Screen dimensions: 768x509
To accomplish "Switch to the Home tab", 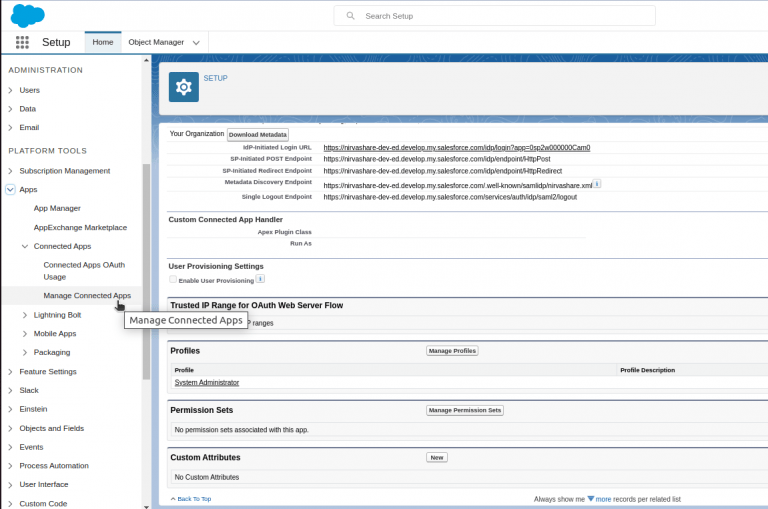I will 103,42.
